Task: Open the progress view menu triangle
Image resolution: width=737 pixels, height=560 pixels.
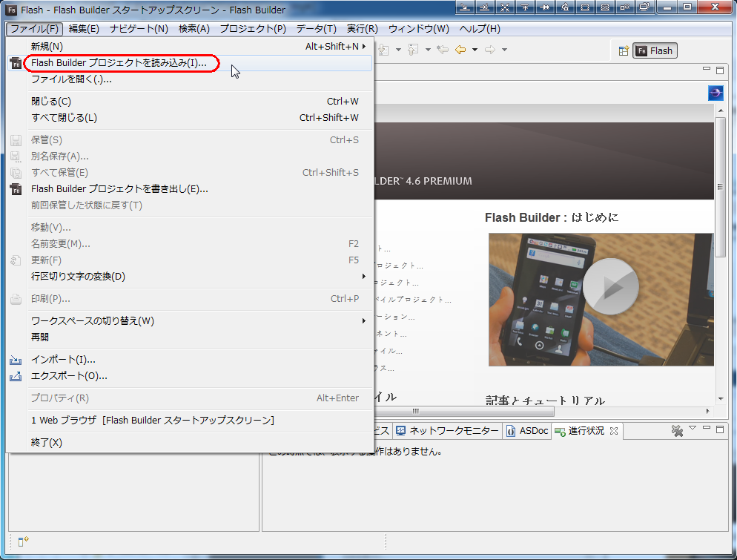Action: click(693, 428)
